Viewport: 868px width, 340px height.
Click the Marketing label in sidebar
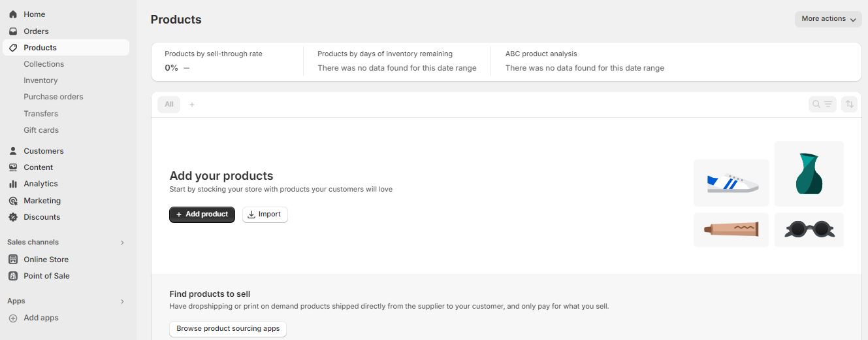point(42,201)
